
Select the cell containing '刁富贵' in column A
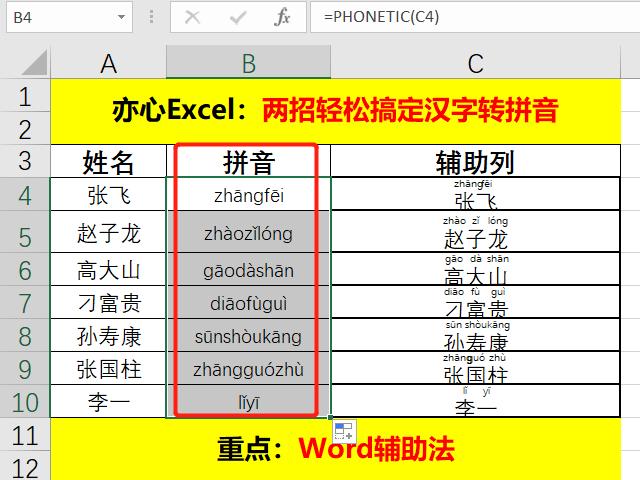[x=109, y=302]
